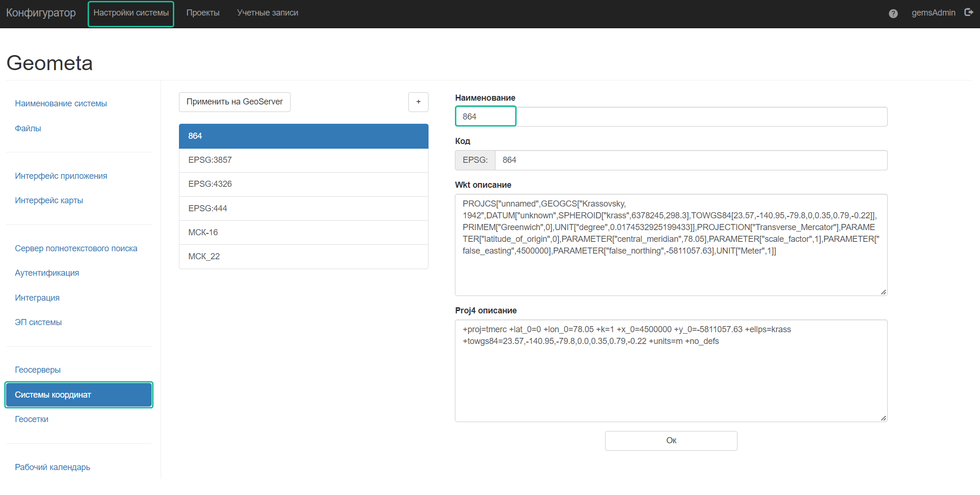The image size is (980, 495).
Task: Open Рабочий календарь settings
Action: pyautogui.click(x=52, y=467)
